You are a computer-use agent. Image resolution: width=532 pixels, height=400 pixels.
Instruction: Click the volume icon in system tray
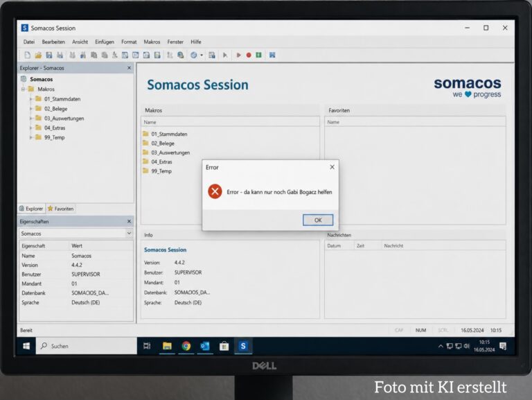467,346
